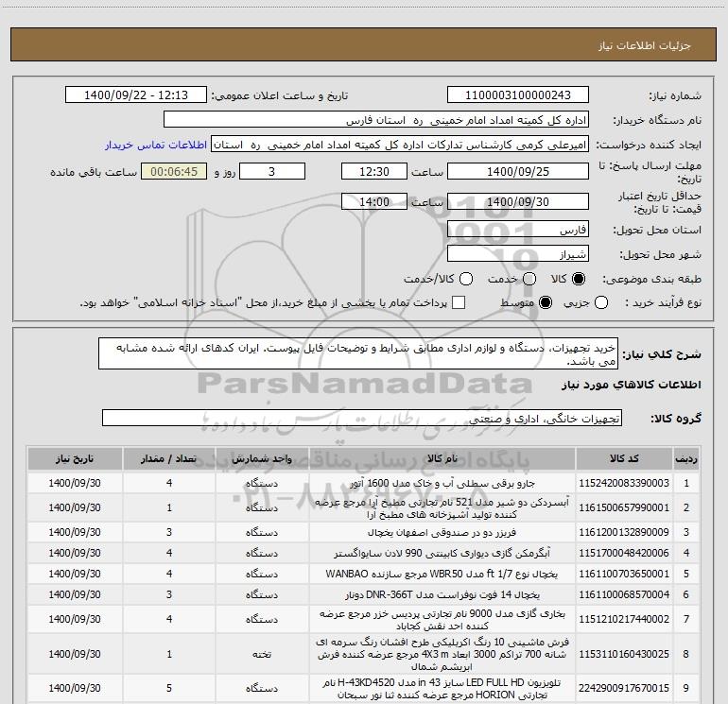Click the کد کالا column header
Screen dimensions: 728x704
(624, 458)
